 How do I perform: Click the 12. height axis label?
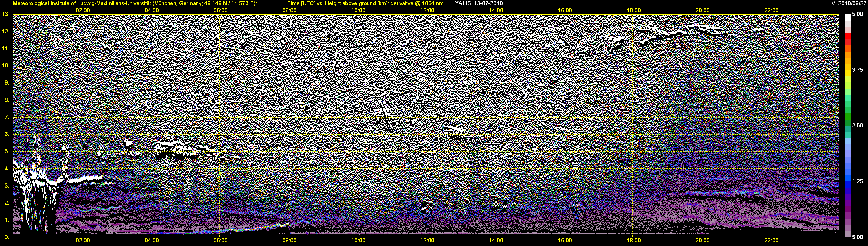pos(6,31)
